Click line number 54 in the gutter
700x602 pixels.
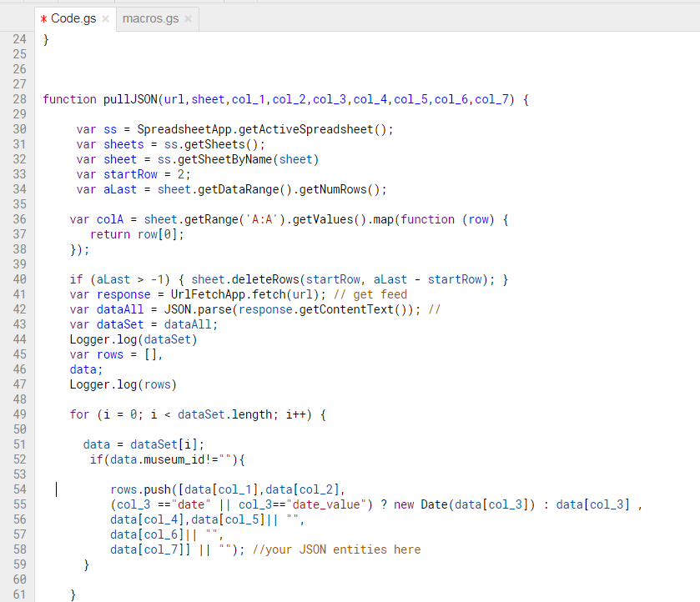coord(19,489)
